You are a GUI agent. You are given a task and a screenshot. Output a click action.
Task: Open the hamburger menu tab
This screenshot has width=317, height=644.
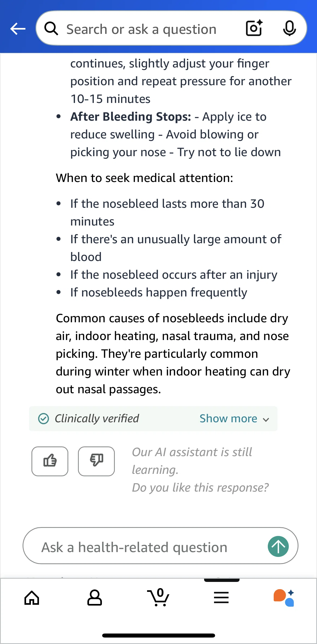click(221, 598)
